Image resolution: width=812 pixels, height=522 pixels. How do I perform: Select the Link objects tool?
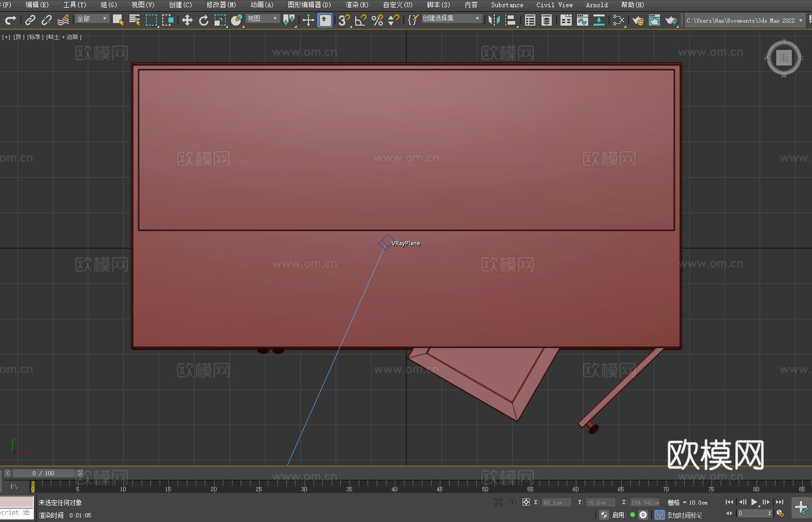(x=30, y=20)
